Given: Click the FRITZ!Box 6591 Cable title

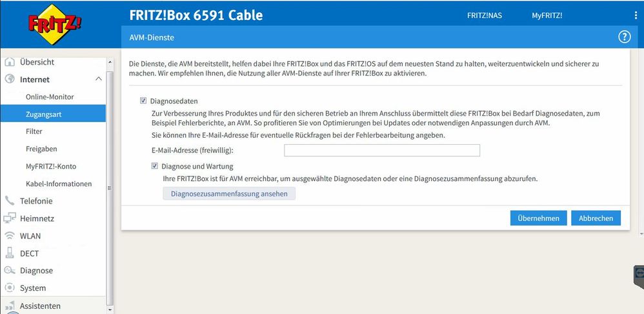Looking at the screenshot, I should tap(196, 16).
